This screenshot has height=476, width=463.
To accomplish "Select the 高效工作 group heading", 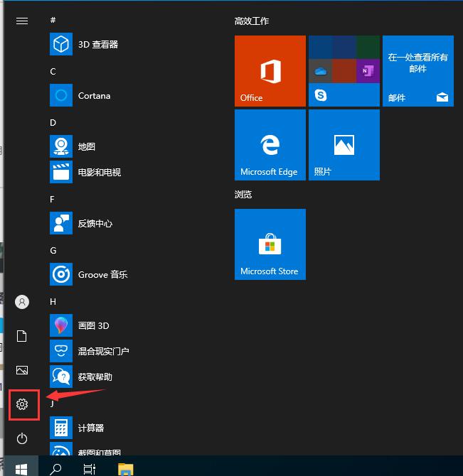I will (252, 21).
